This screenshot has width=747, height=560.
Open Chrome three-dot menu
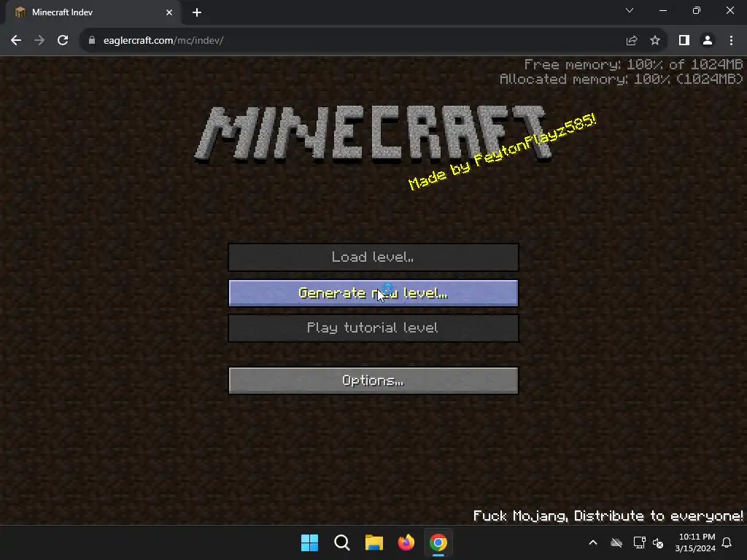[x=731, y=41]
